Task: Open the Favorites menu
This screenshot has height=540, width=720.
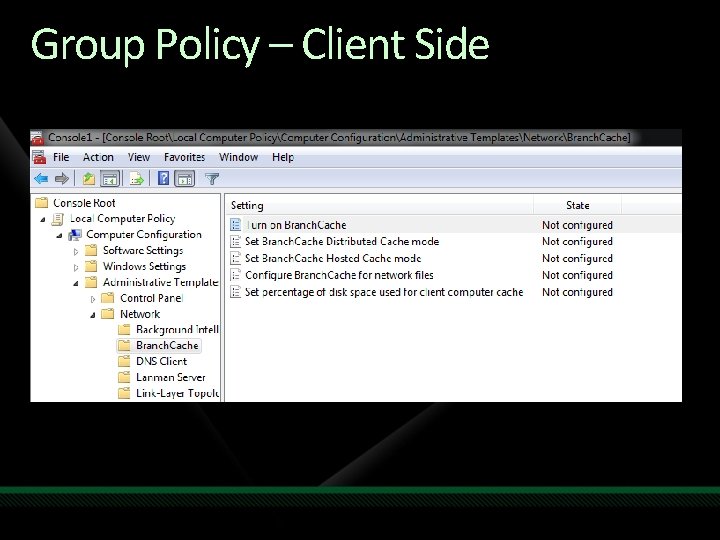Action: (x=185, y=158)
